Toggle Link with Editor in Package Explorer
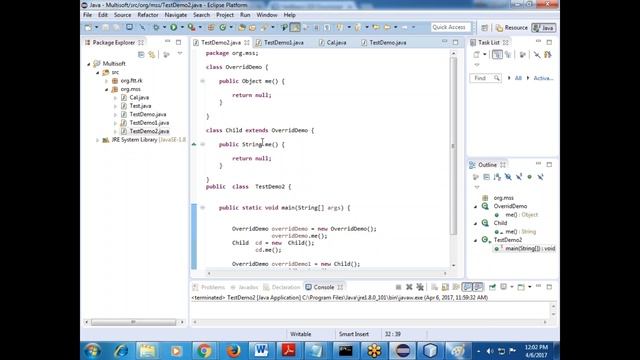640x360 pixels. pos(152,54)
